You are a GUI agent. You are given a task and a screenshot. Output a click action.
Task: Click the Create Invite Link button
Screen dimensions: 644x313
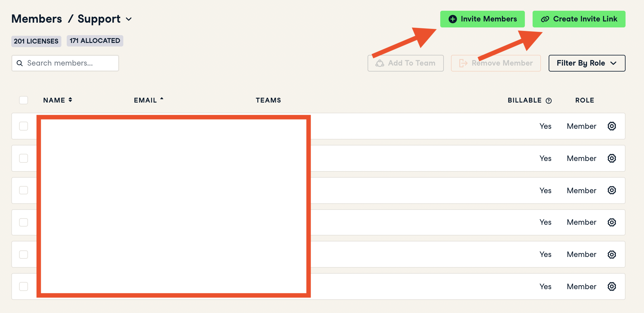coord(579,19)
